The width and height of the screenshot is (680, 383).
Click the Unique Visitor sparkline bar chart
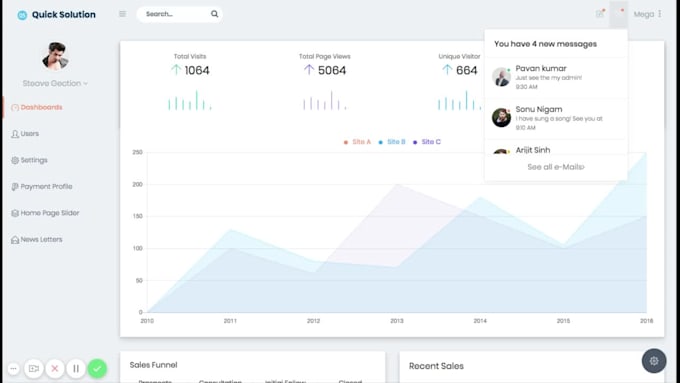[x=459, y=100]
